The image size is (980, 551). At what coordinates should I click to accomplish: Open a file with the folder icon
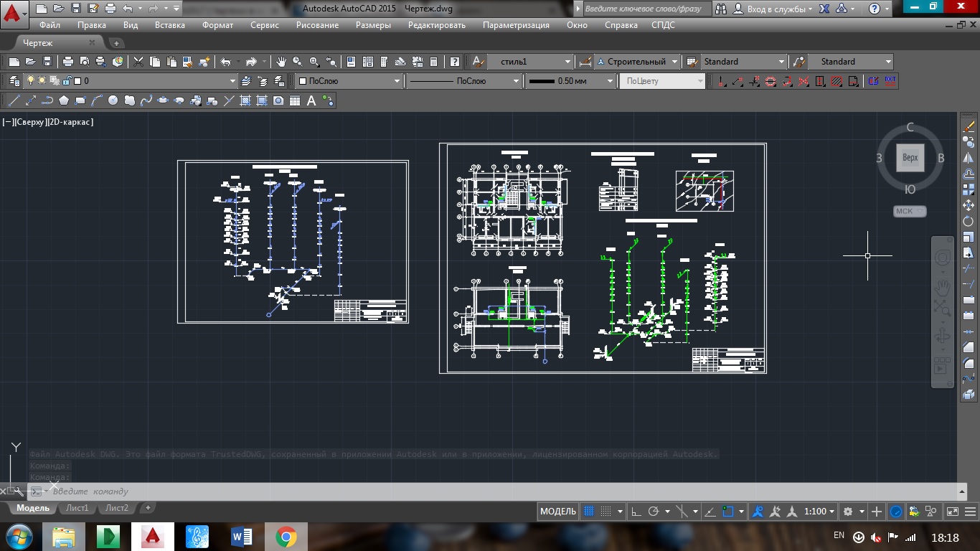30,62
